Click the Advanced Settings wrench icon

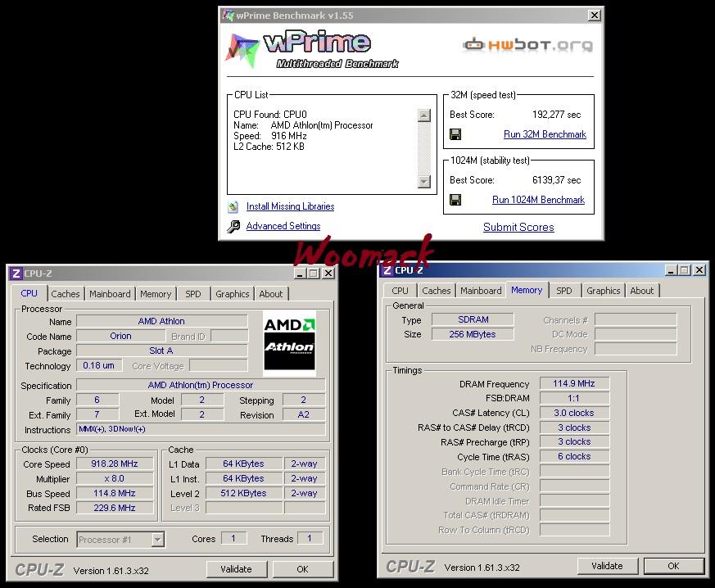(233, 227)
